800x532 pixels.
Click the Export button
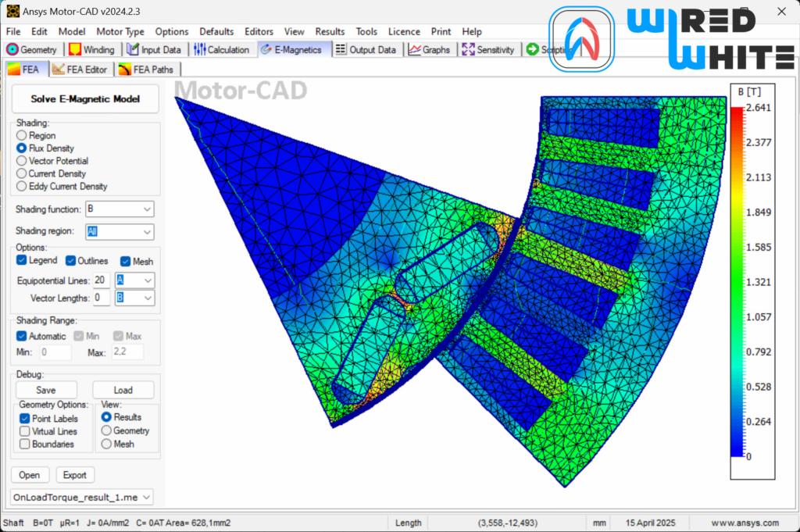(74, 475)
